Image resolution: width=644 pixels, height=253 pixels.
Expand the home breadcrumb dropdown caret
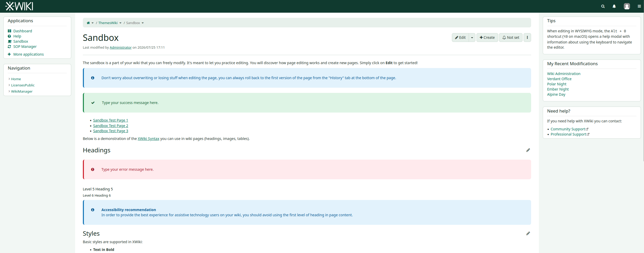[92, 23]
